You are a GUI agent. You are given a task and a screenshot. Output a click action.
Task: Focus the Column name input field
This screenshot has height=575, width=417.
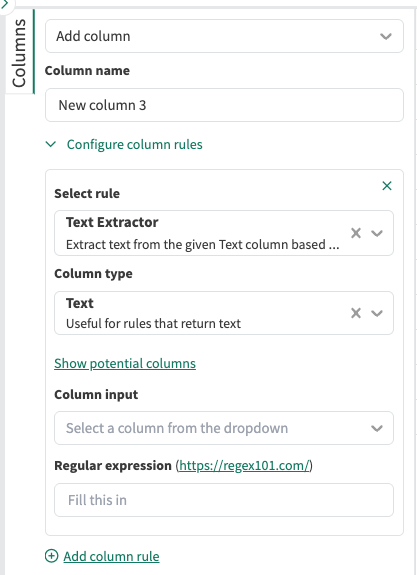224,105
